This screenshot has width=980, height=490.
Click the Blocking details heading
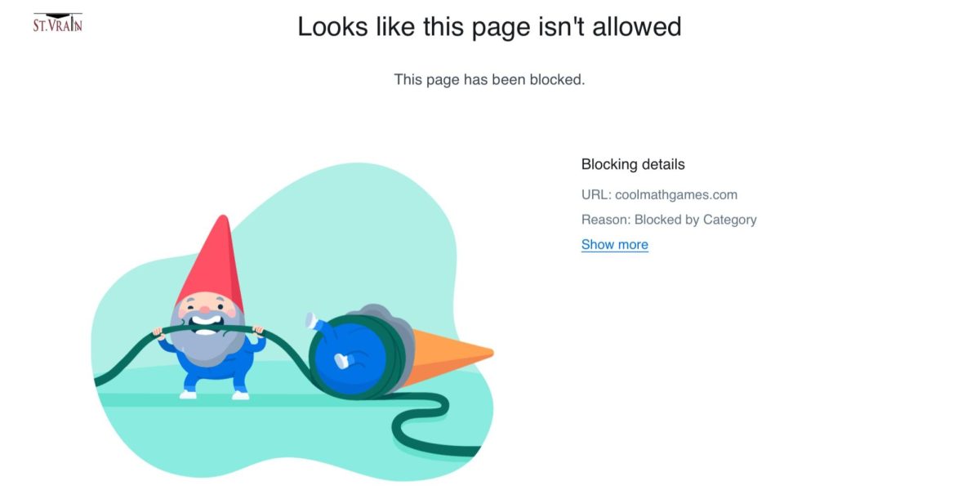[633, 164]
